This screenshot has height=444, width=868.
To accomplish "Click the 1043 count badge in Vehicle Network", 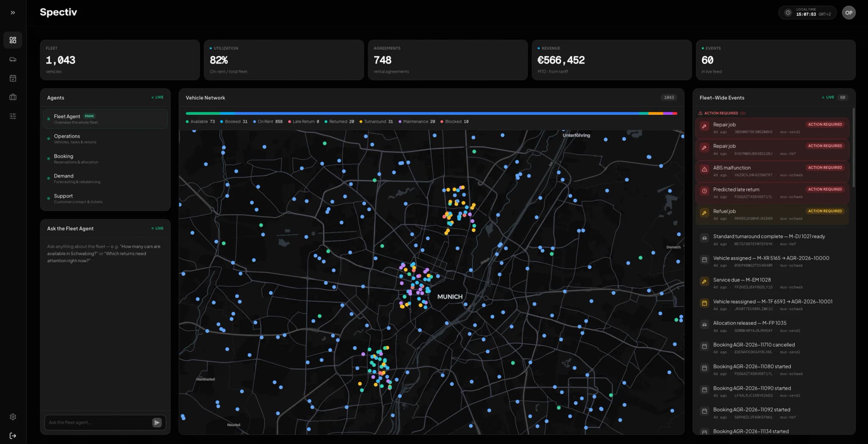I will point(669,97).
